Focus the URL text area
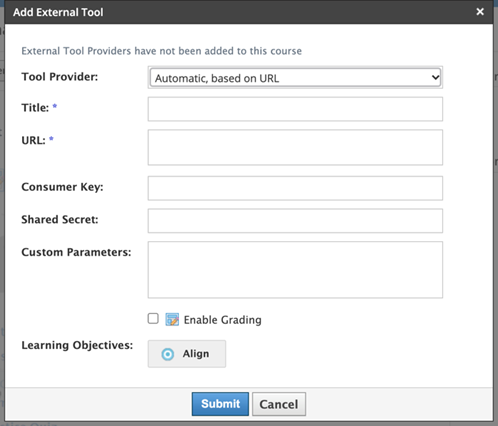 (295, 147)
